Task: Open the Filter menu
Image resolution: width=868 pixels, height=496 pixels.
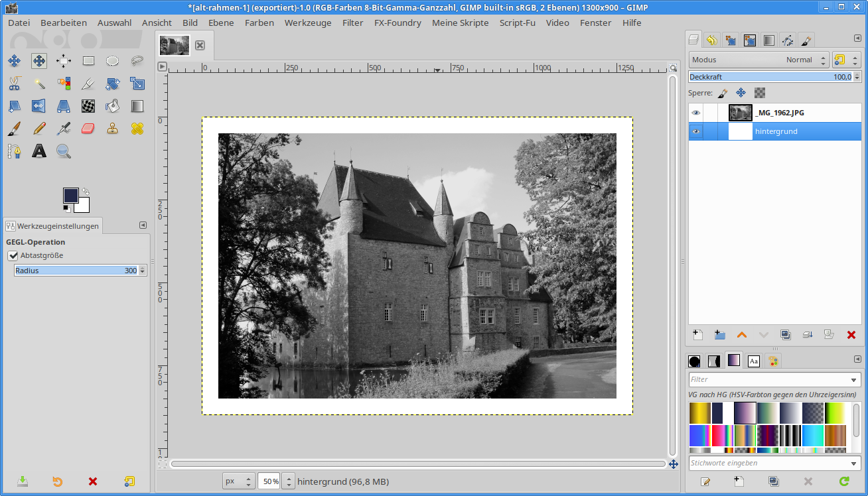Action: (x=352, y=23)
